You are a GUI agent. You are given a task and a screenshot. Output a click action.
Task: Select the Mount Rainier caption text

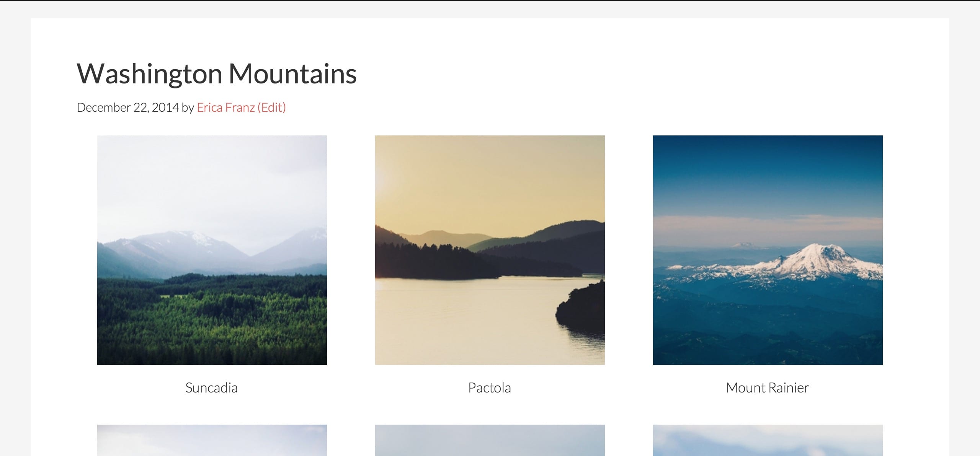(767, 388)
